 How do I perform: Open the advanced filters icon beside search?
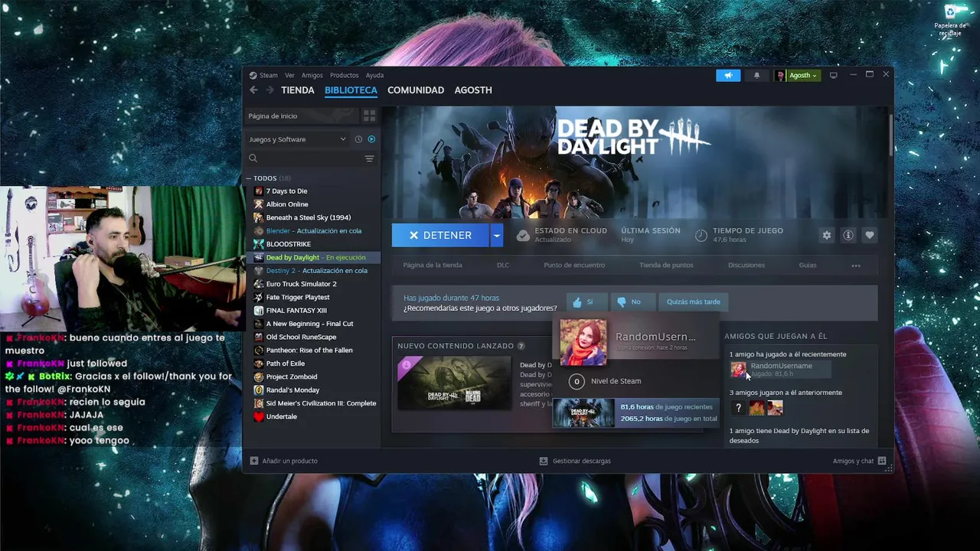(369, 158)
